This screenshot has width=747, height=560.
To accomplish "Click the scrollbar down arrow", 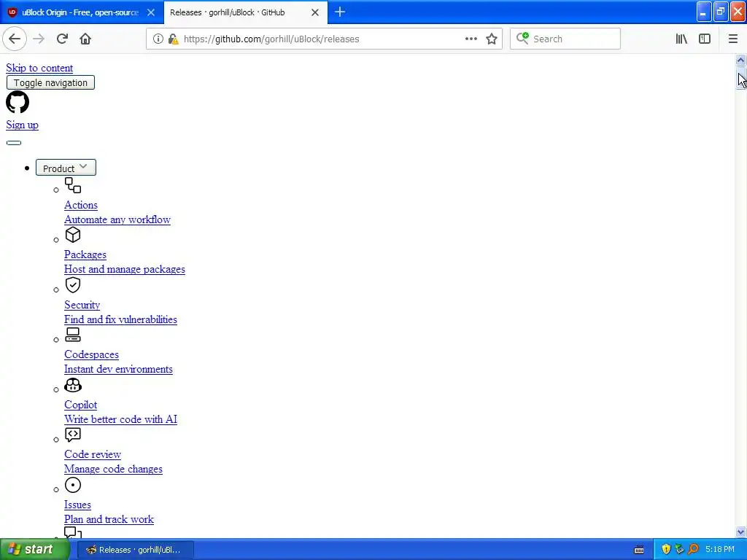I will pyautogui.click(x=741, y=532).
